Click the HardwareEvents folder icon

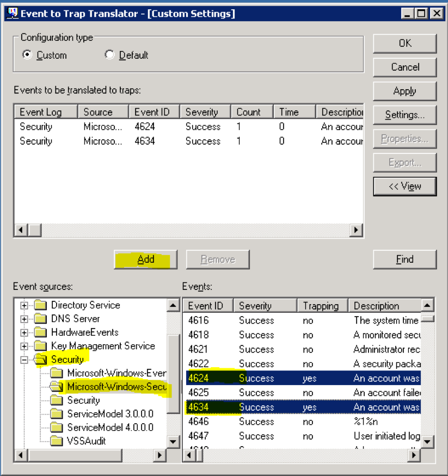(40, 332)
